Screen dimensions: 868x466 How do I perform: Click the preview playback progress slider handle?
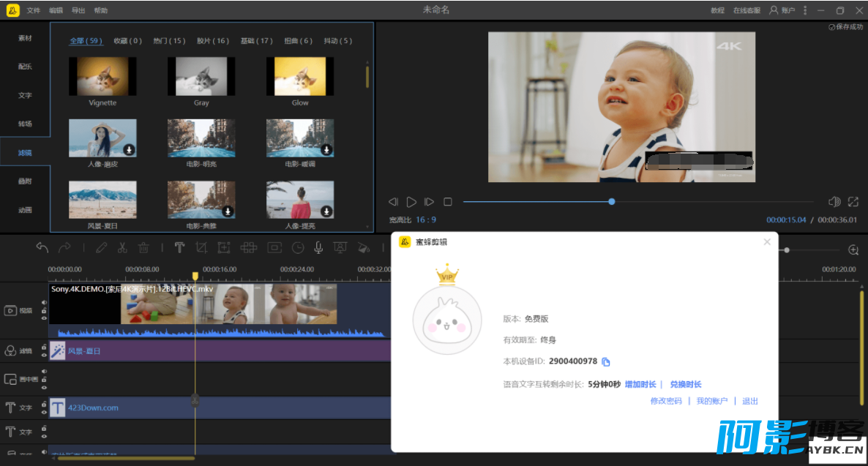click(x=612, y=202)
